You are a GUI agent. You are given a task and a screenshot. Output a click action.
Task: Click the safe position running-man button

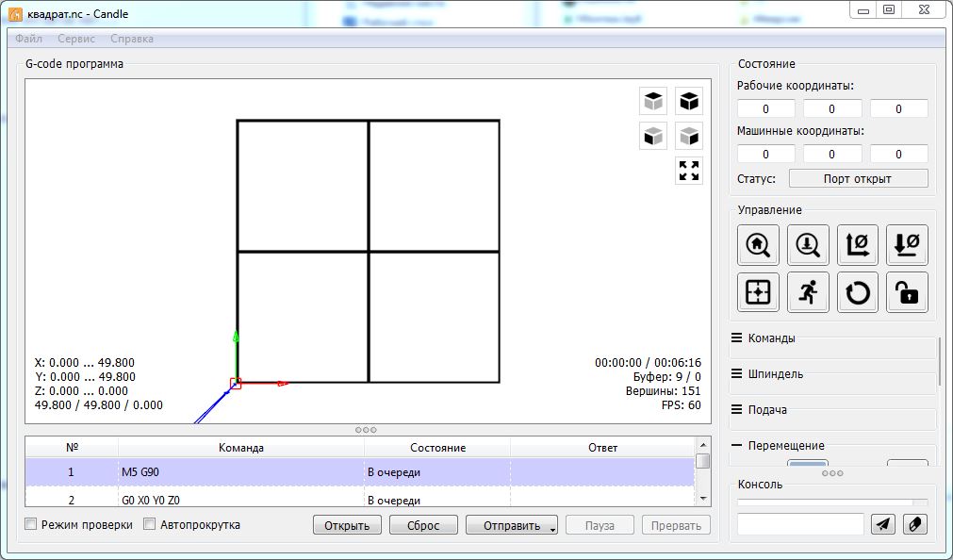(808, 292)
